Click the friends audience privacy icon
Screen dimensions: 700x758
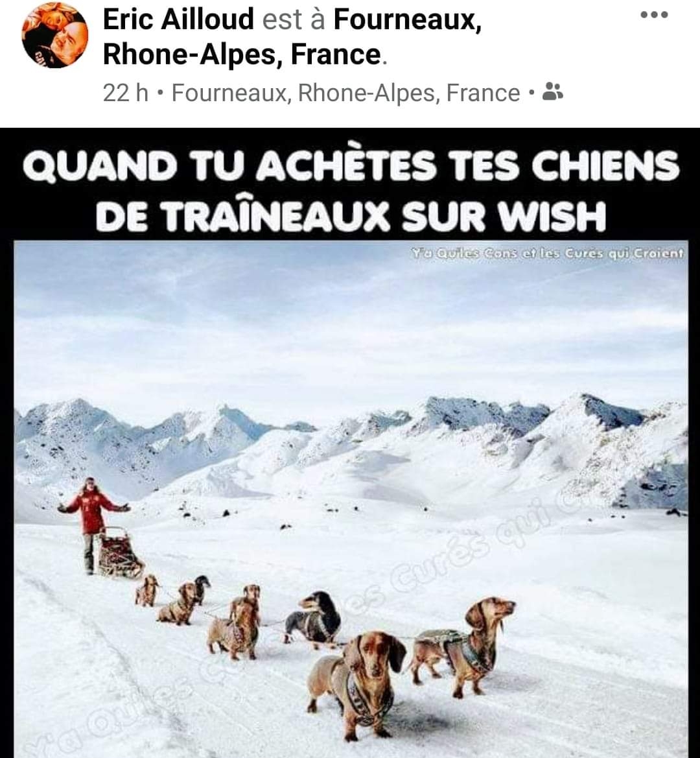[553, 91]
